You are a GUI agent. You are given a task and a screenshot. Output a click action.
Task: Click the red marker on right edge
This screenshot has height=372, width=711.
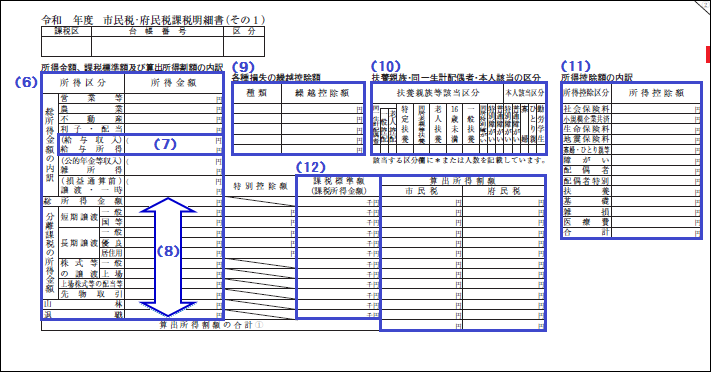(x=708, y=54)
